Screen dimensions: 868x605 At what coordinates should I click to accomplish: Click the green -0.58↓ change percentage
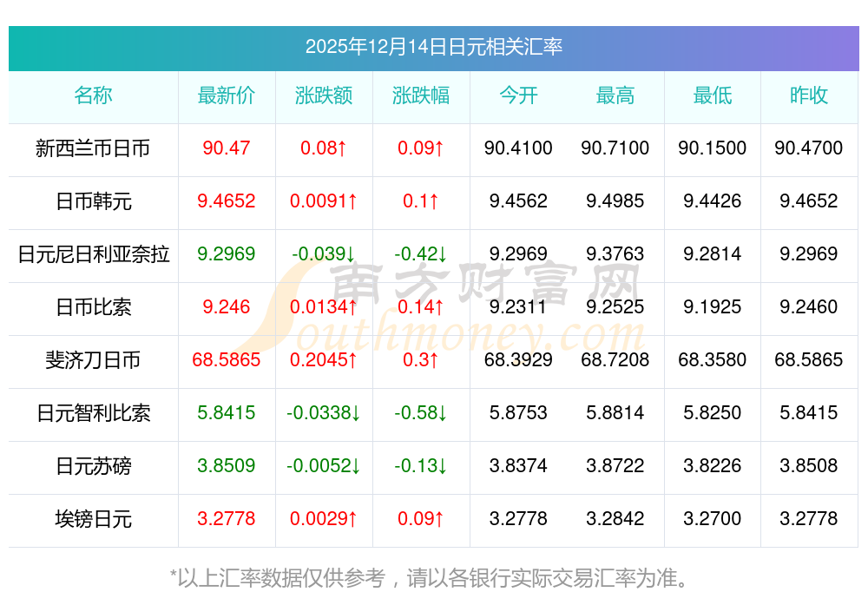pyautogui.click(x=421, y=413)
